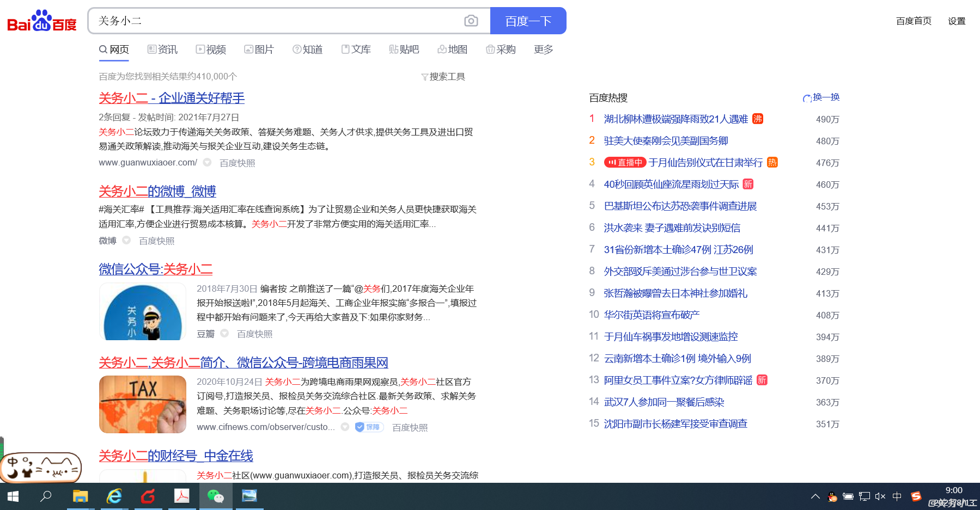Open 百度快照 for the 微博 result
This screenshot has height=510, width=980.
(x=156, y=241)
